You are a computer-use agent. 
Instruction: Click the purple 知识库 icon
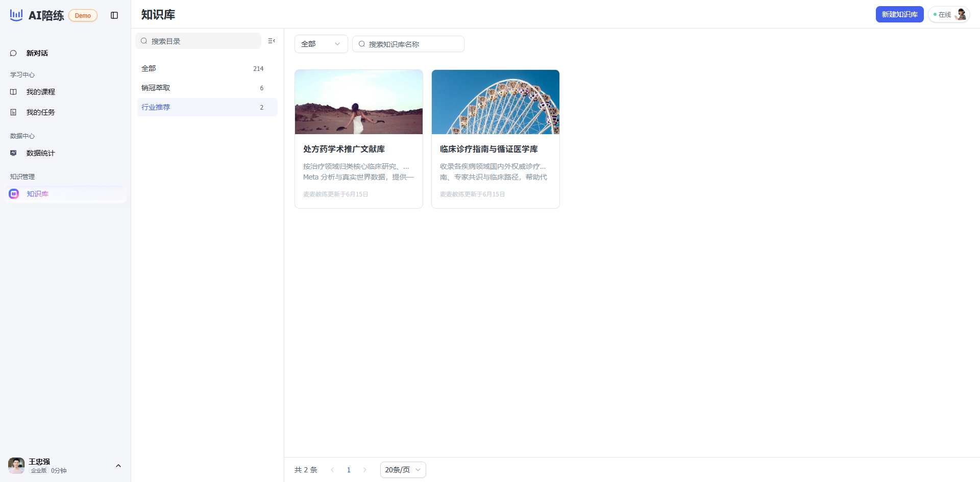click(x=14, y=194)
